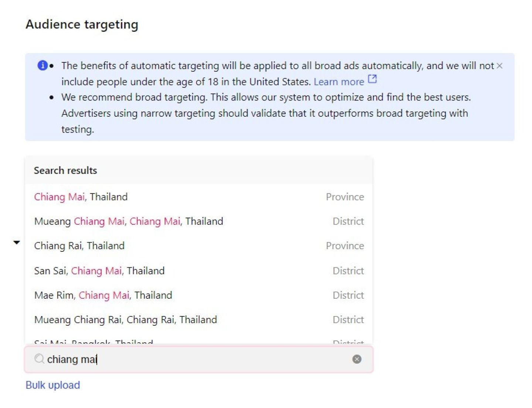This screenshot has width=532, height=408.
Task: Select the partially visible Sai Mai, Bangkok result
Action: 93,342
